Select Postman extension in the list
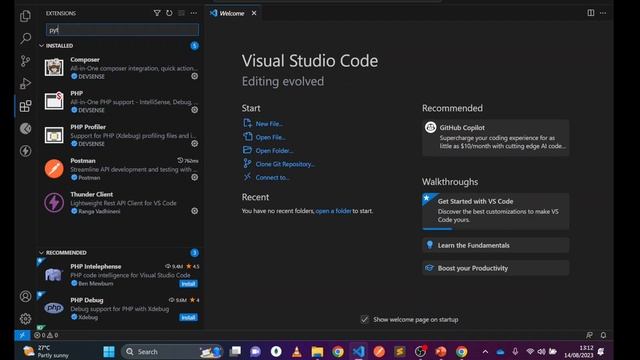Screen dimensions: 640x360 121,169
